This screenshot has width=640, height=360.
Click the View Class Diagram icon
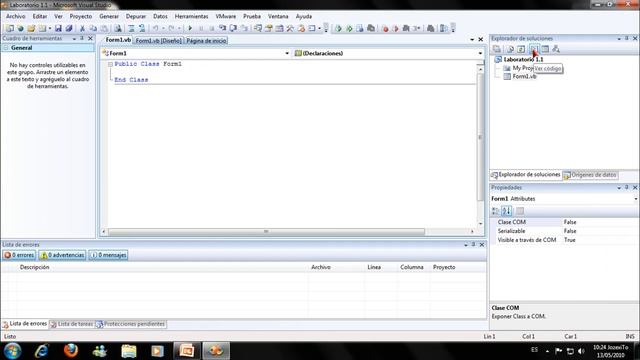click(x=556, y=49)
